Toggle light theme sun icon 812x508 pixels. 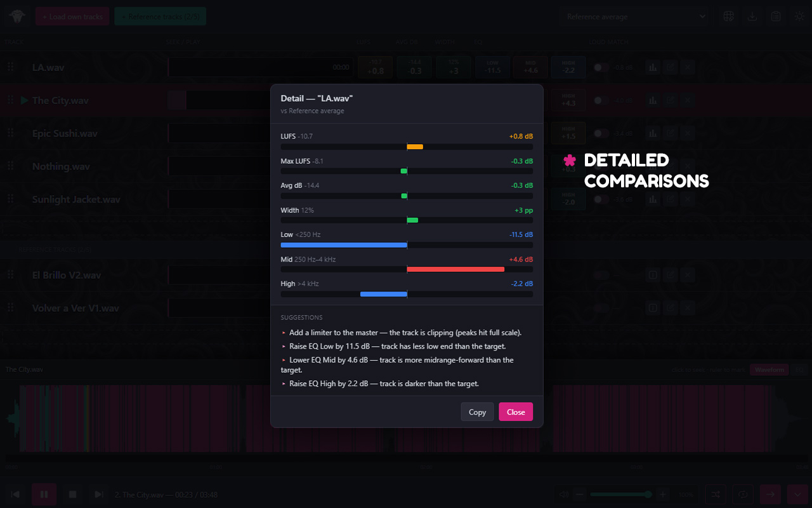(x=799, y=17)
